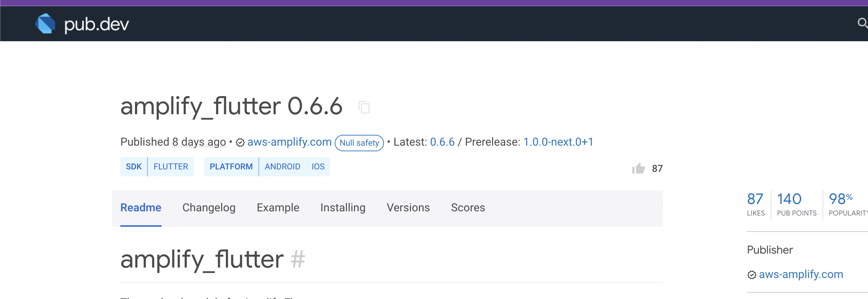Image resolution: width=868 pixels, height=299 pixels.
Task: Click the verified badge in Publisher sidebar
Action: pyautogui.click(x=752, y=275)
